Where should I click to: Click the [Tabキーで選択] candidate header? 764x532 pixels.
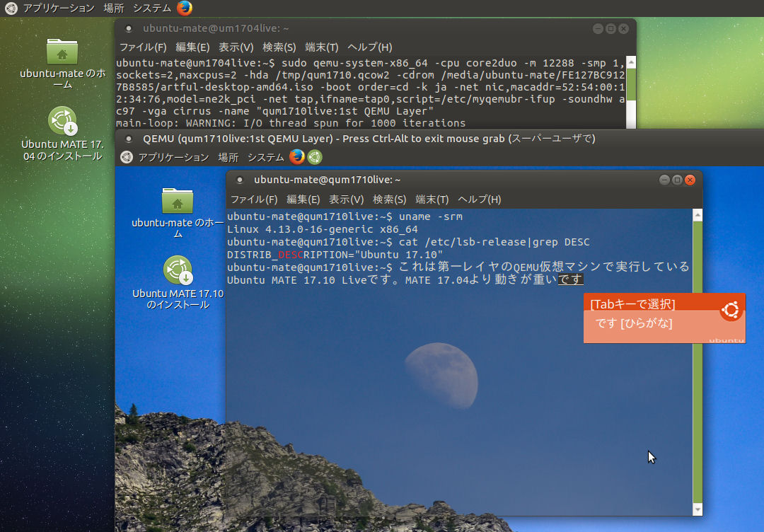[632, 304]
